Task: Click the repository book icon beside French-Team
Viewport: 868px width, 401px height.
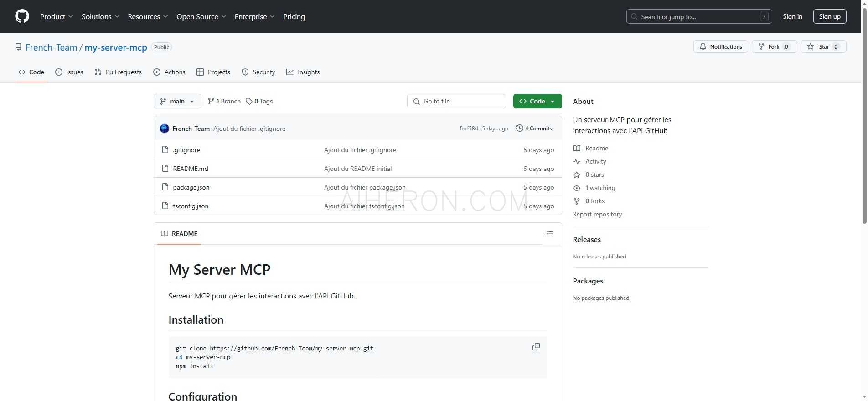Action: pyautogui.click(x=18, y=47)
